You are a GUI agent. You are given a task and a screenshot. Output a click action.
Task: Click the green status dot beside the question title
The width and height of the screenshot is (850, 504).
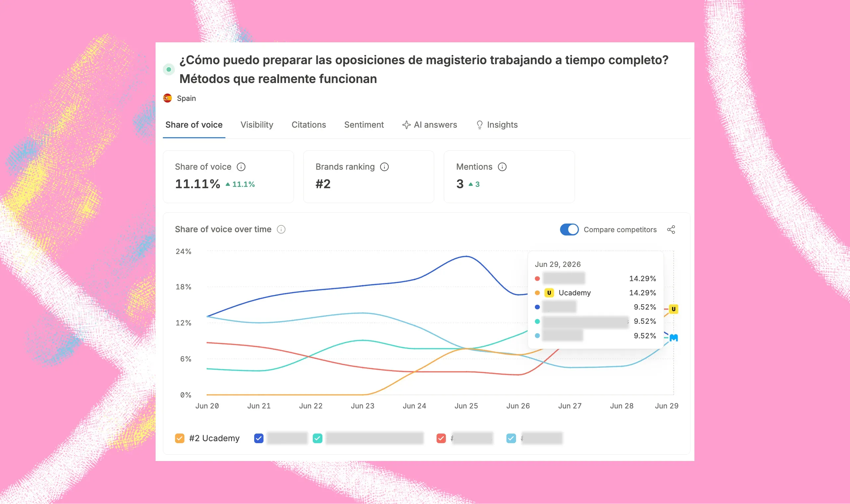168,69
